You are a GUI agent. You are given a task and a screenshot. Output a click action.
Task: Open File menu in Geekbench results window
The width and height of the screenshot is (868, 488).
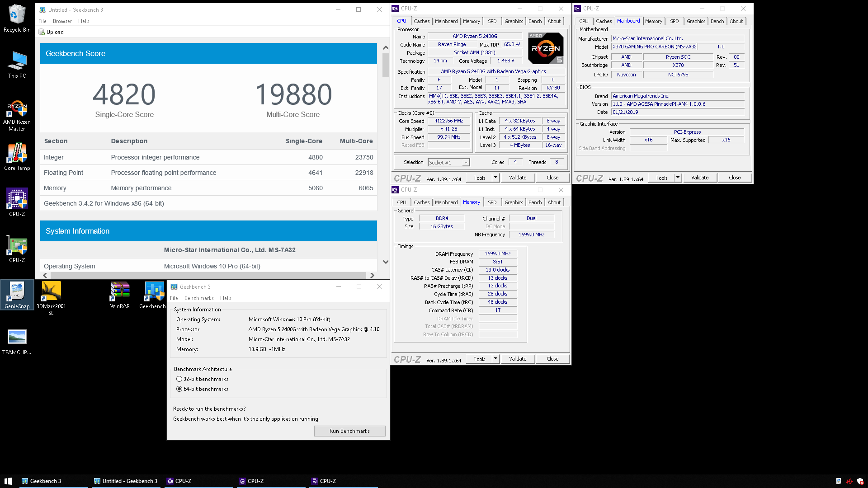tap(42, 21)
